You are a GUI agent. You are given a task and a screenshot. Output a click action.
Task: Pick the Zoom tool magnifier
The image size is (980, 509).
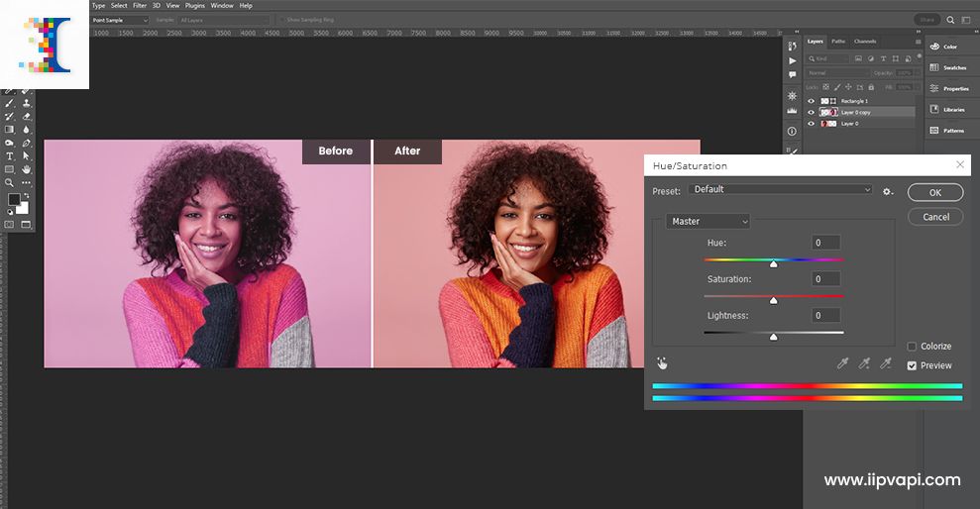click(x=10, y=182)
